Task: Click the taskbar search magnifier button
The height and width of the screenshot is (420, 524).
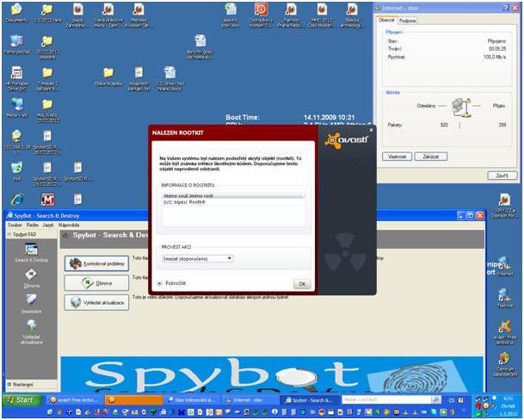Action: point(435,399)
